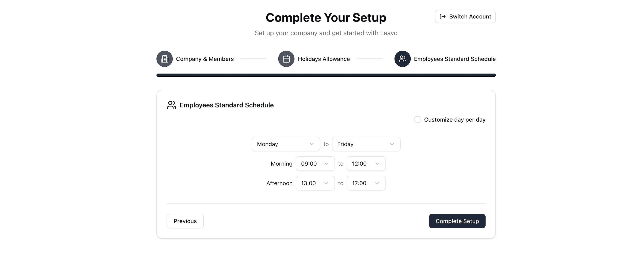Screen dimensions: 644x277
Task: Click the Holidays Allowance calendar icon
Action: [286, 59]
